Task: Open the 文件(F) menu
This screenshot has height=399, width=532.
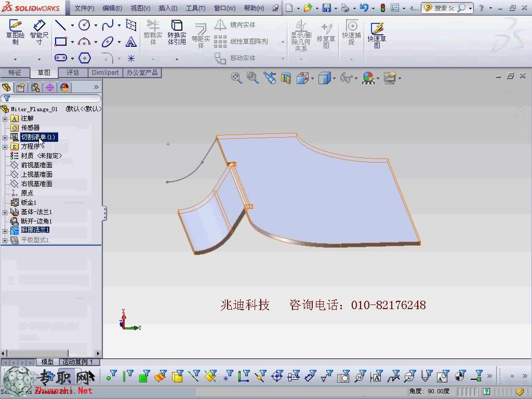Action: 84,8
